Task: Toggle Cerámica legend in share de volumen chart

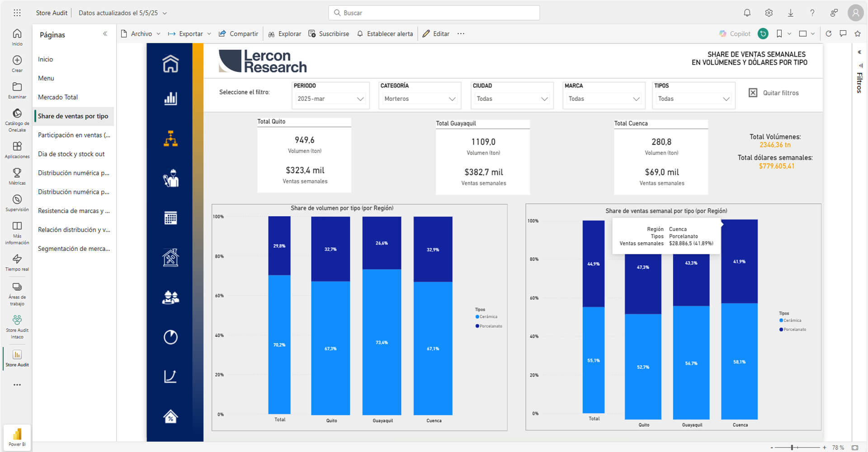Action: (487, 317)
